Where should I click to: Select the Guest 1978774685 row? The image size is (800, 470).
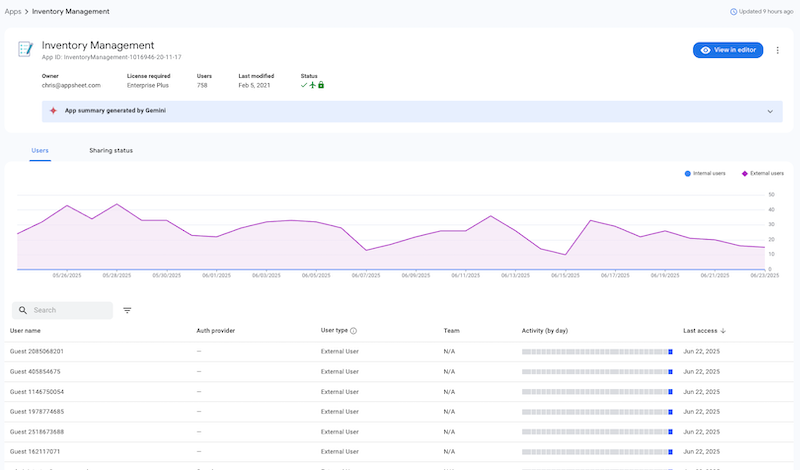point(399,412)
